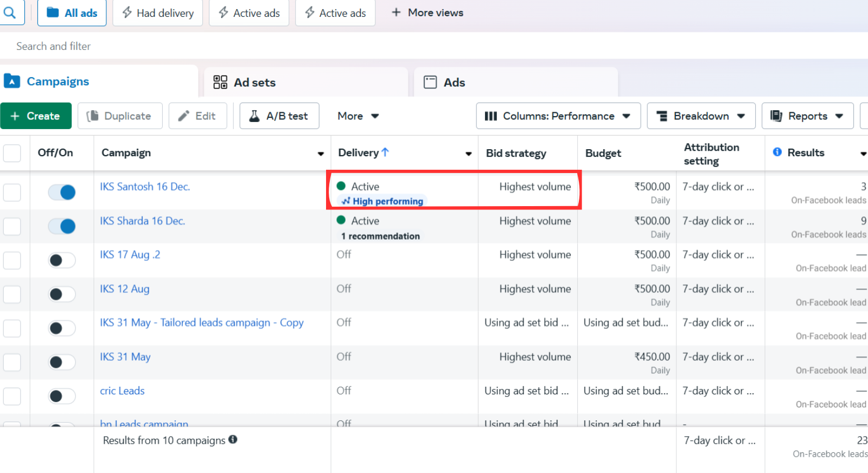The width and height of the screenshot is (868, 473).
Task: Click the info icon beside Results header
Action: tap(777, 152)
